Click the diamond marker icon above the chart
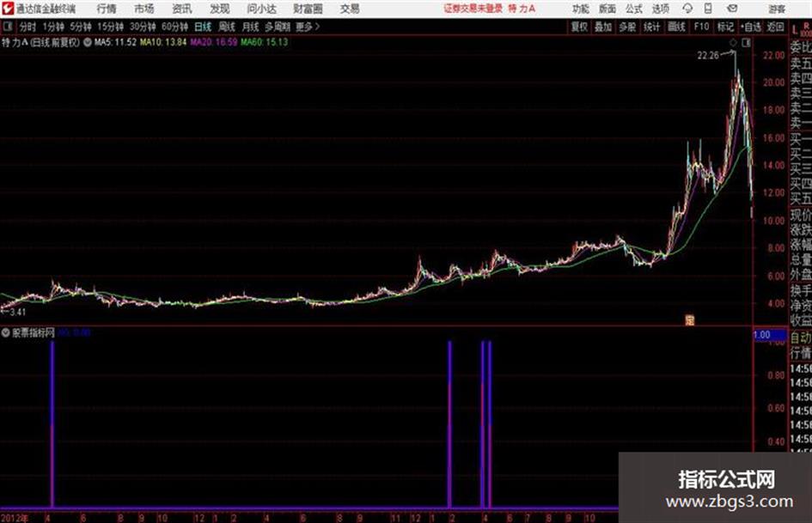Viewport: 812px width, 523px height. click(733, 43)
